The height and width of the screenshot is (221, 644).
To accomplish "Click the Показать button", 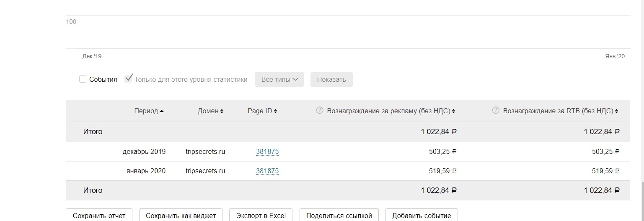I will 331,79.
